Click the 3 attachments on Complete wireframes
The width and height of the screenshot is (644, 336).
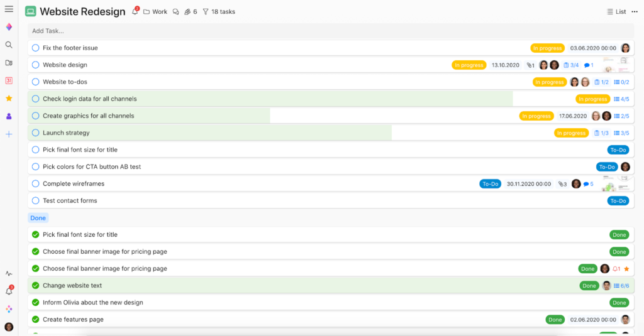pyautogui.click(x=562, y=184)
